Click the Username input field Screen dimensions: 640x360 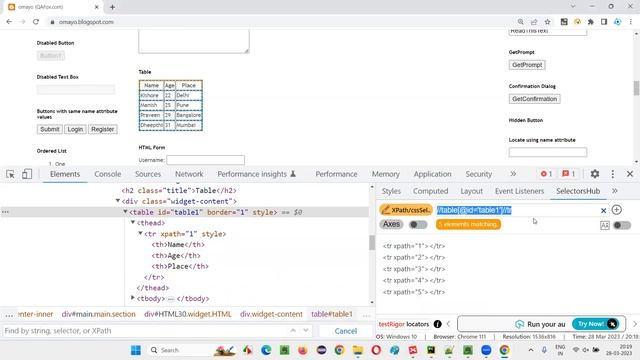click(x=205, y=160)
